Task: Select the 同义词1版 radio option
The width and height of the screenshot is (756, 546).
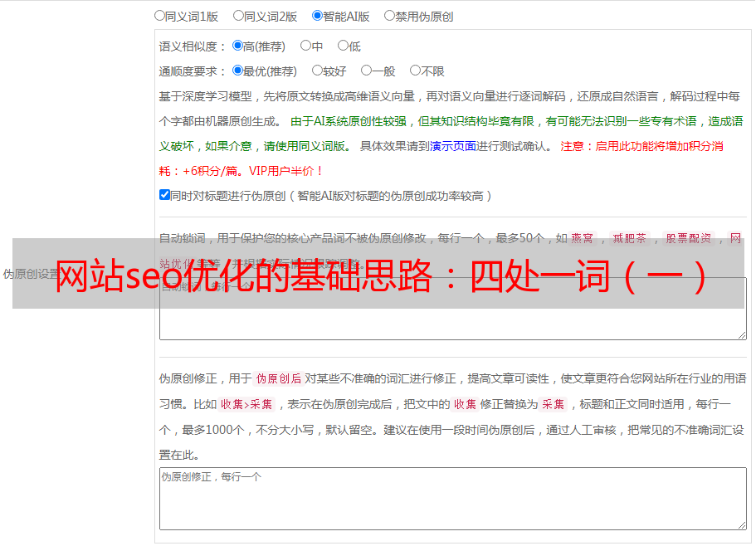Action: (x=159, y=16)
